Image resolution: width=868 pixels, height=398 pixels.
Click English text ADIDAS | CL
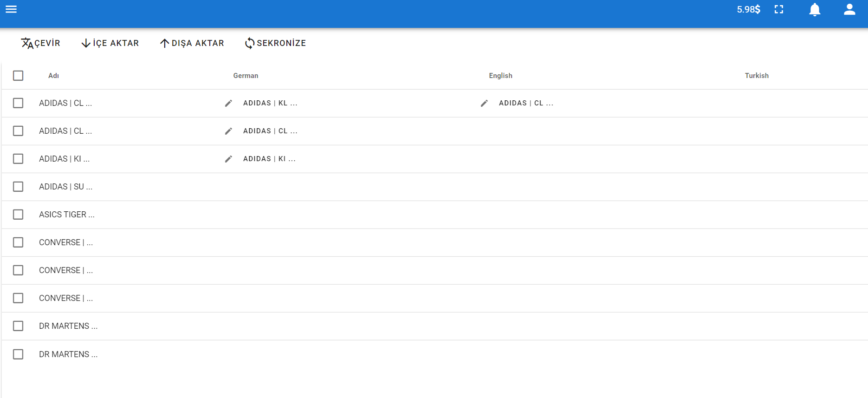click(526, 103)
